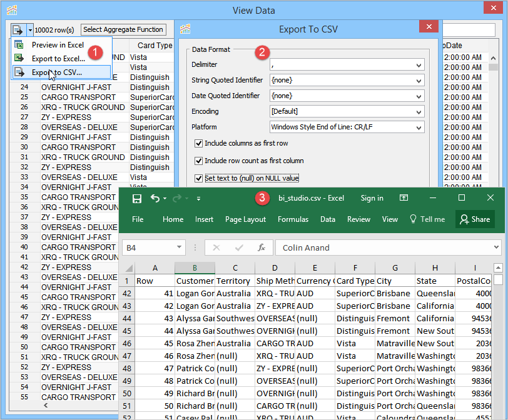Viewport: 508px width, 420px height.
Task: Click the Share button in Excel
Action: click(x=475, y=219)
